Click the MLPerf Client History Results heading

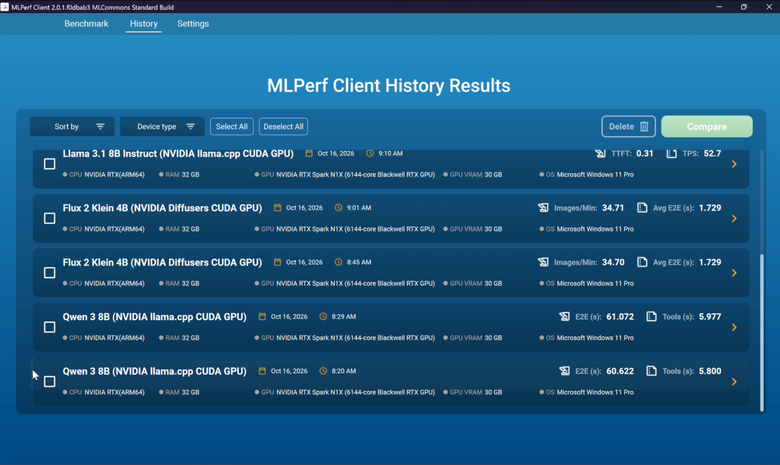[x=389, y=86]
